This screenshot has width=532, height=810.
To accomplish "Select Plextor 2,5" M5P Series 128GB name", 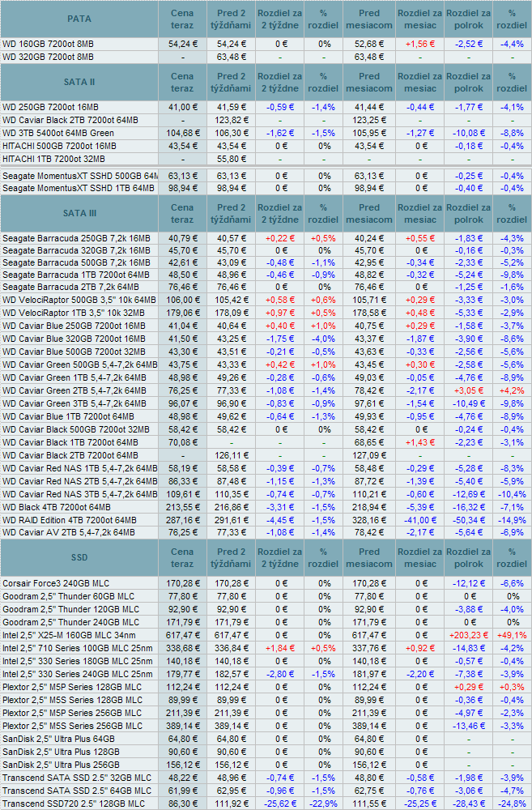I will click(x=72, y=687).
